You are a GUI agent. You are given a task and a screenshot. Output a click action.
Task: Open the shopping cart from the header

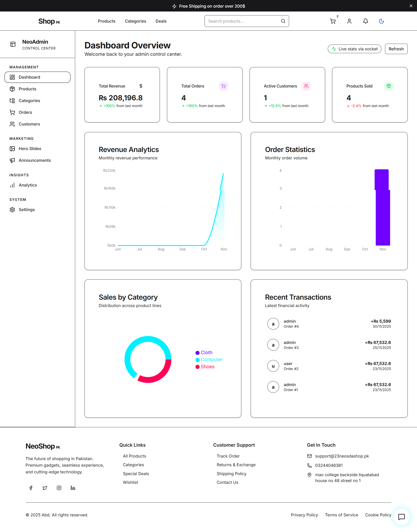[x=333, y=21]
